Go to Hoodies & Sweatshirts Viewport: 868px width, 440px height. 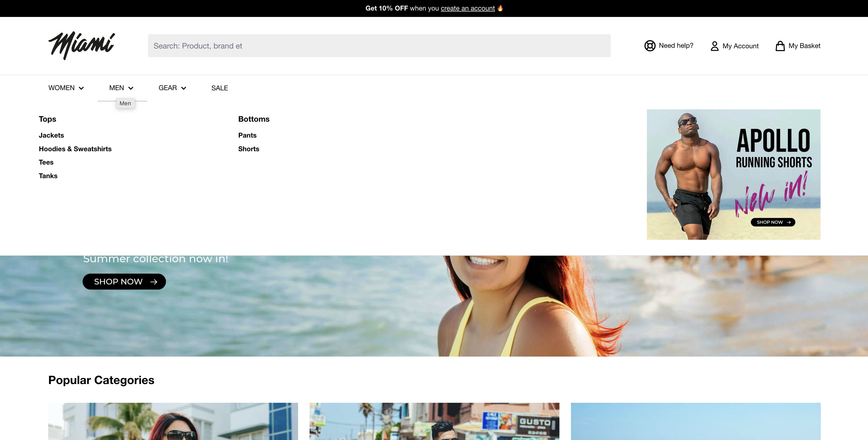(x=75, y=149)
